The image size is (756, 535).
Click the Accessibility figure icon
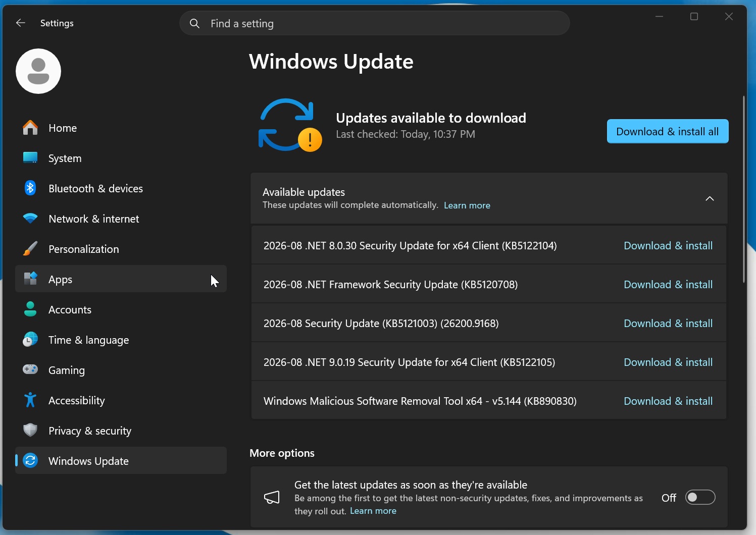pos(30,400)
